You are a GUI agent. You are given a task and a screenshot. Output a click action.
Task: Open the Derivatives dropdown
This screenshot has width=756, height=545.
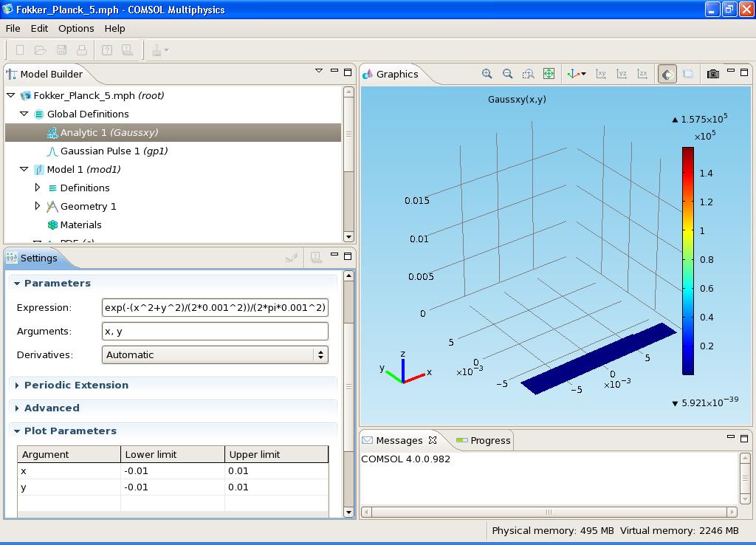(x=215, y=354)
